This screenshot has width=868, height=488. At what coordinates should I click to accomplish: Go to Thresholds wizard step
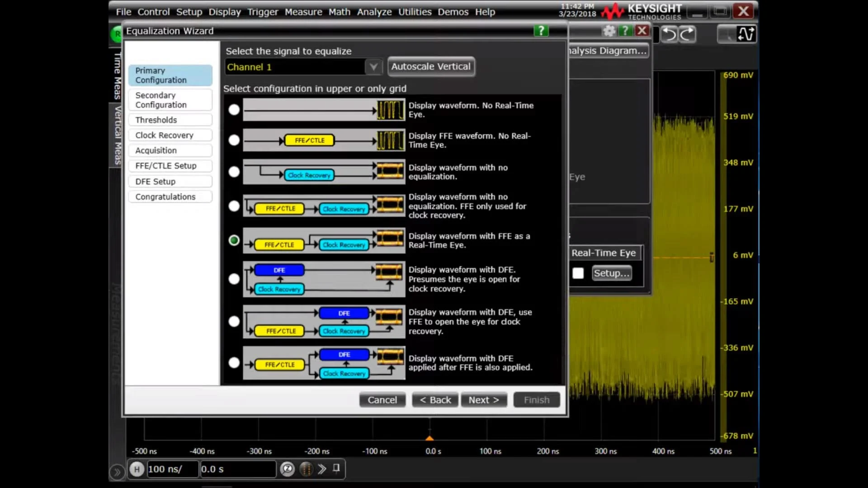(x=170, y=120)
